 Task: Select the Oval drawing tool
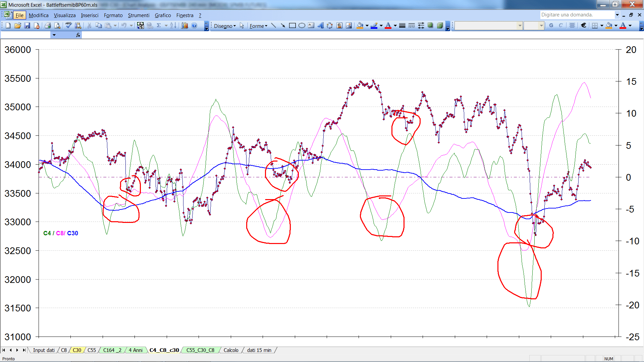[x=302, y=25]
